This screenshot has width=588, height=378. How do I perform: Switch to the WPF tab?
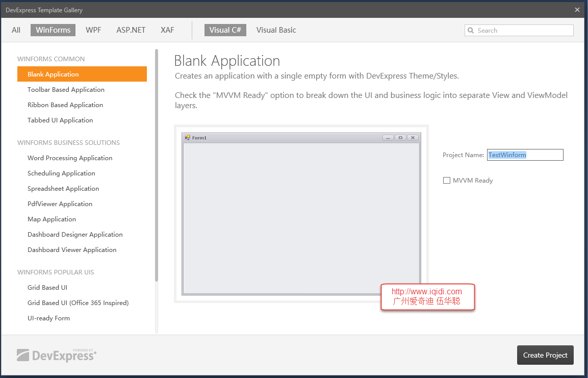coord(93,30)
